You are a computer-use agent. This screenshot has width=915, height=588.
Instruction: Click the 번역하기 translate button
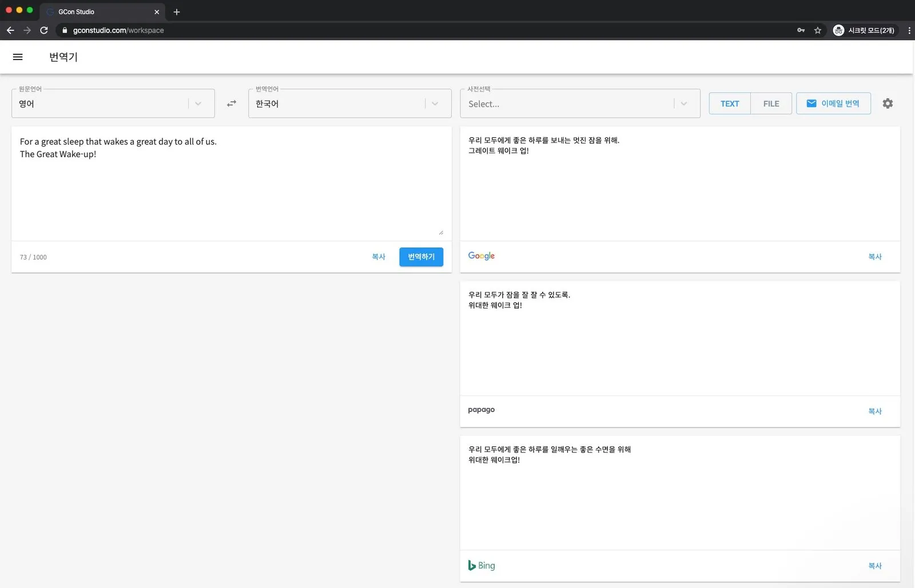click(421, 257)
